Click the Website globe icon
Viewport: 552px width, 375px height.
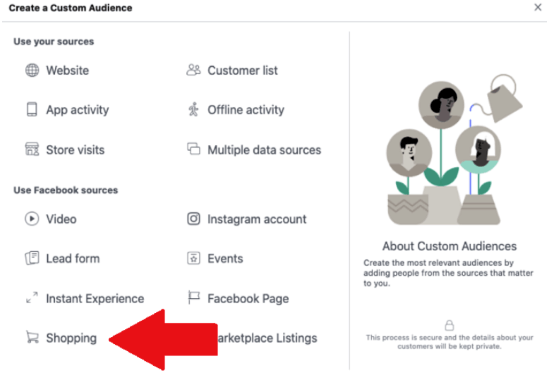[x=32, y=70]
